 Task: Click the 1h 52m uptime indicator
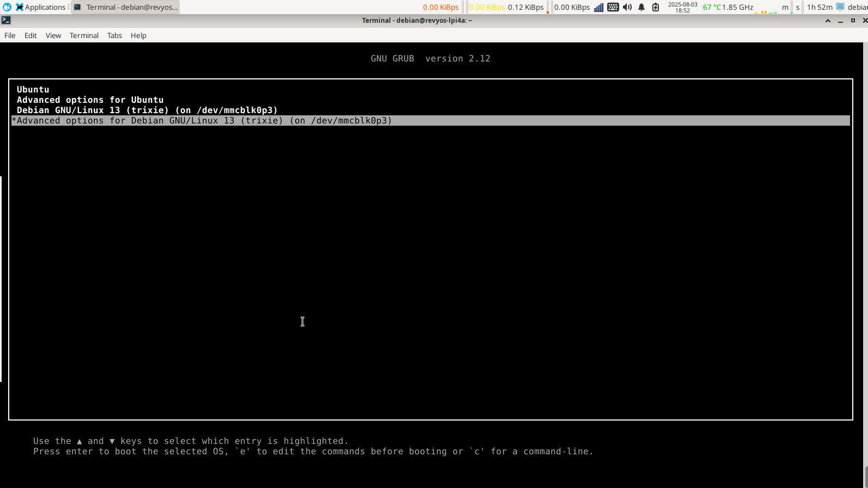click(x=820, y=7)
